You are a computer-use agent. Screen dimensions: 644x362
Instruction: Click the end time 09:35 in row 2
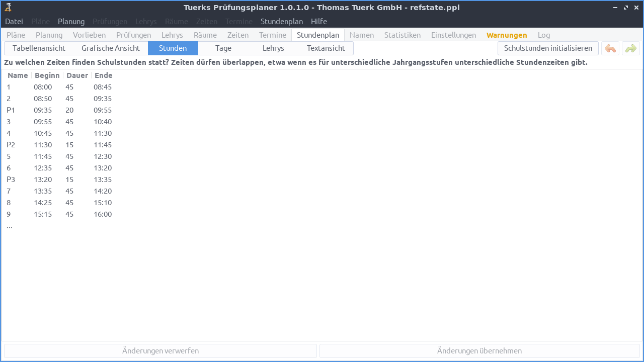(103, 99)
